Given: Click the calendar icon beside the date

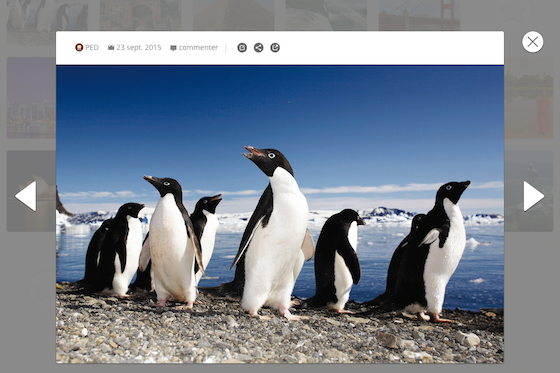Looking at the screenshot, I should [111, 48].
